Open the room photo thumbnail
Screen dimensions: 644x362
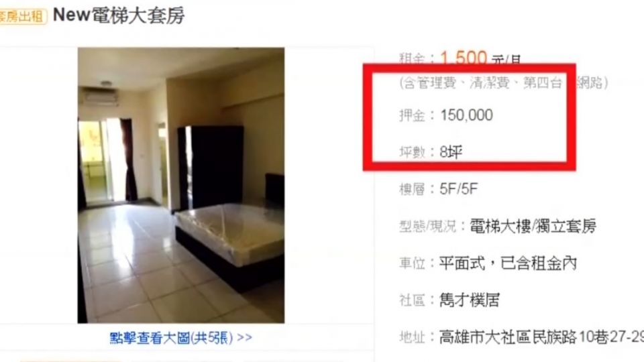[x=181, y=185]
